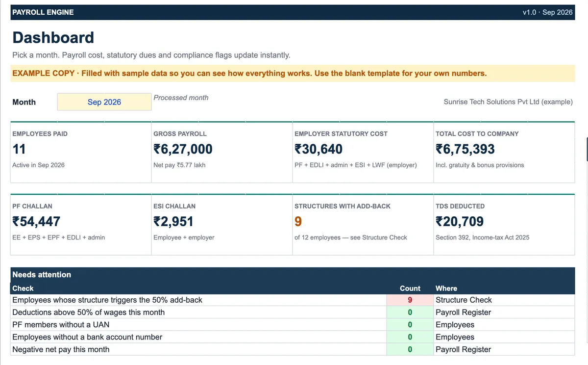Select the STRUCTURES WITH ADD-BACK card label

[343, 206]
